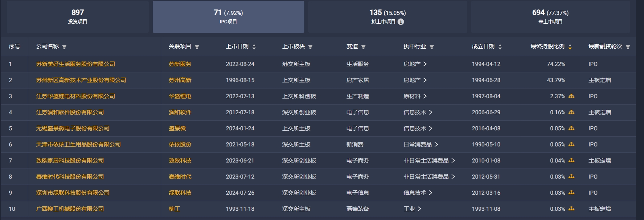
Task: Click info icon beside 拟上市项目
Action: click(x=401, y=22)
